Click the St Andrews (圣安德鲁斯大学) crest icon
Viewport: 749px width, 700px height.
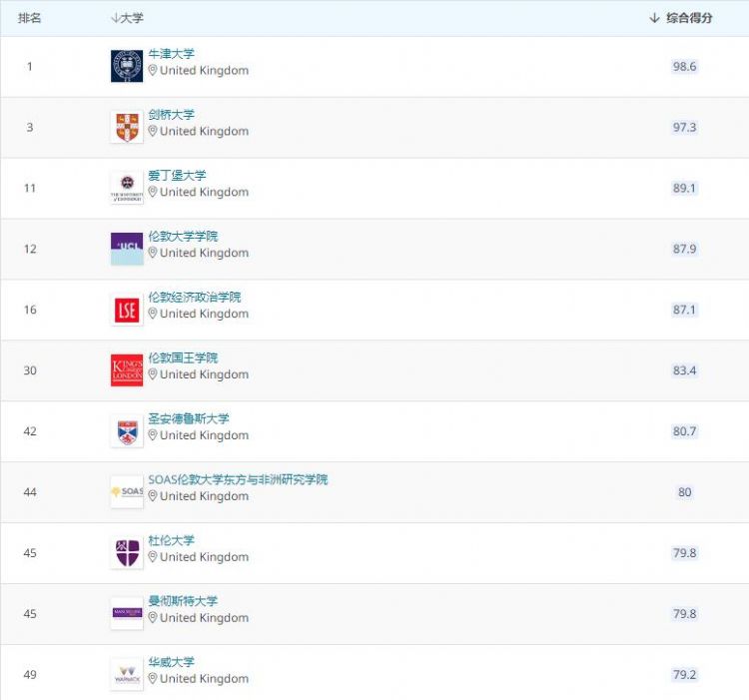point(127,431)
